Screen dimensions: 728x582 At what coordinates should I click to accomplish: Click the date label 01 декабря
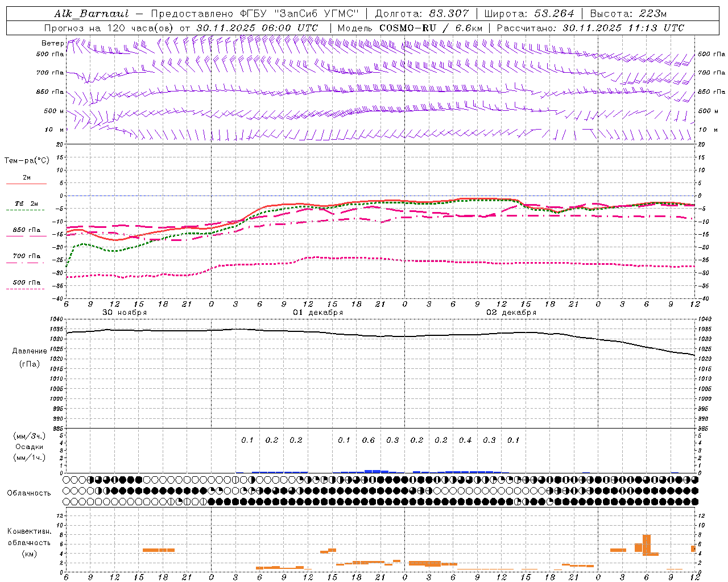coord(318,313)
